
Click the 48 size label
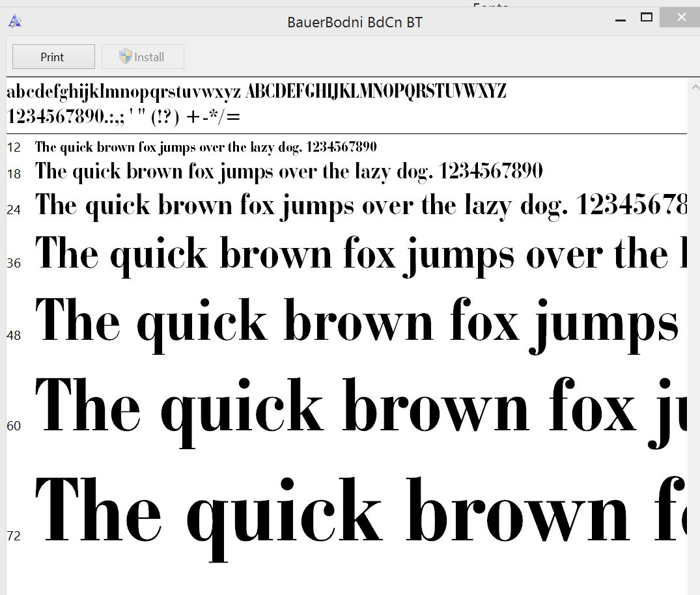coord(14,336)
